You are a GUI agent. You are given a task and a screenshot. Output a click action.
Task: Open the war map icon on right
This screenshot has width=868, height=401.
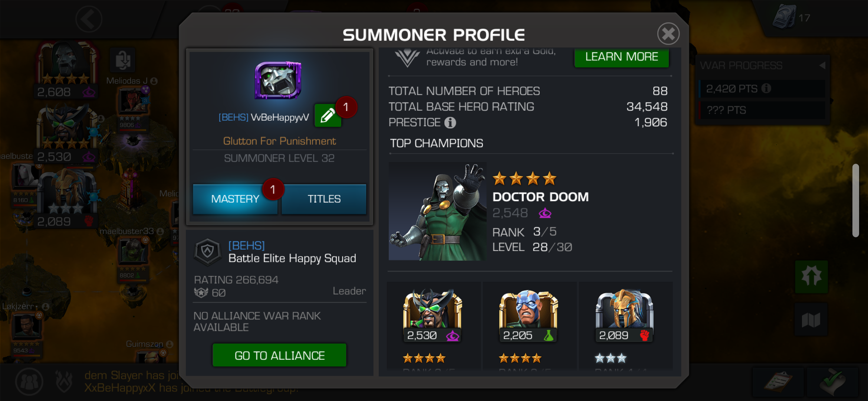(x=811, y=320)
